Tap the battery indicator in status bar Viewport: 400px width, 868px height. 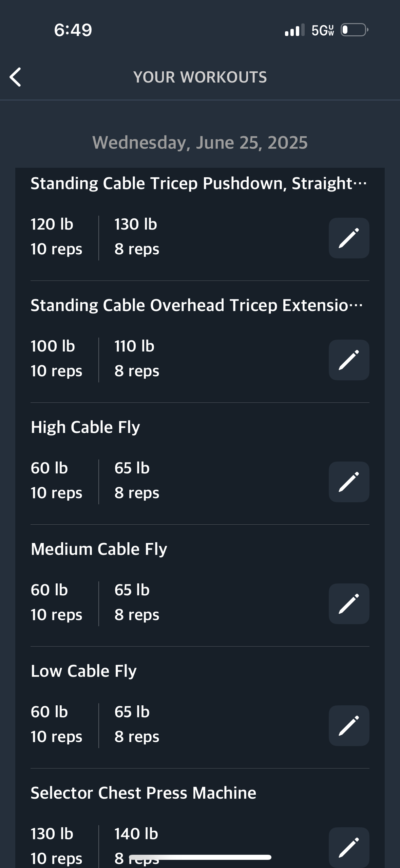point(355,30)
